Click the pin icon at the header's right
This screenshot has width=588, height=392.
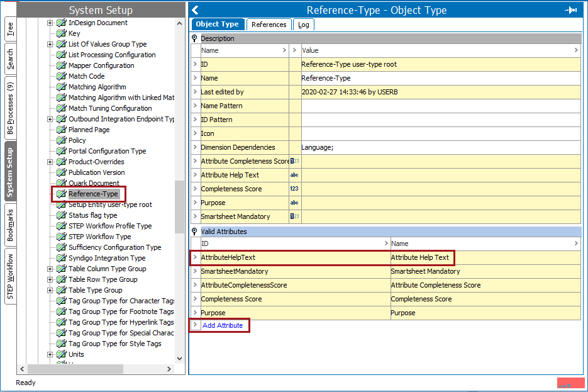[x=571, y=10]
